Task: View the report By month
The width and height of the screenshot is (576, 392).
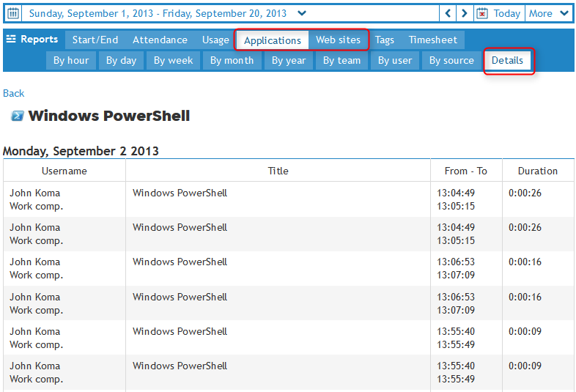Action: click(232, 60)
